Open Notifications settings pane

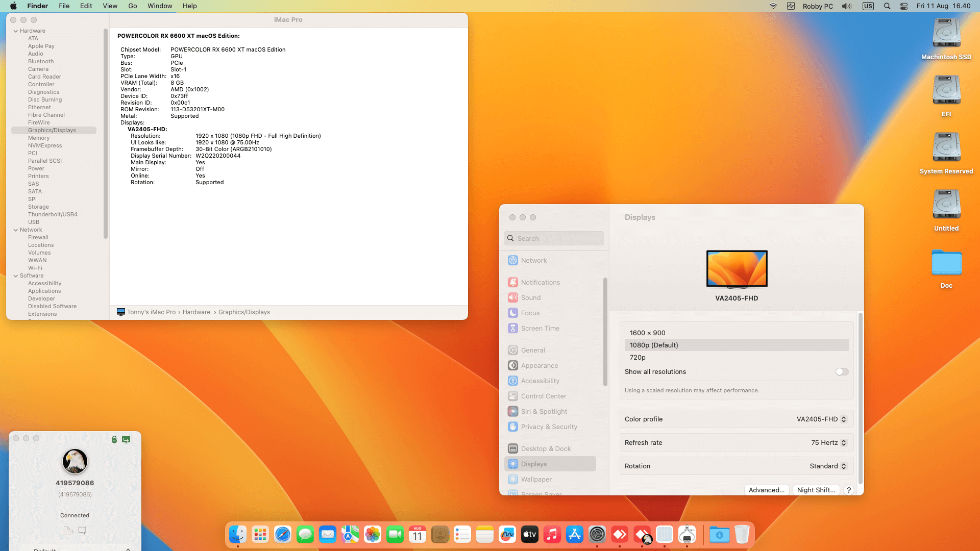(x=550, y=282)
